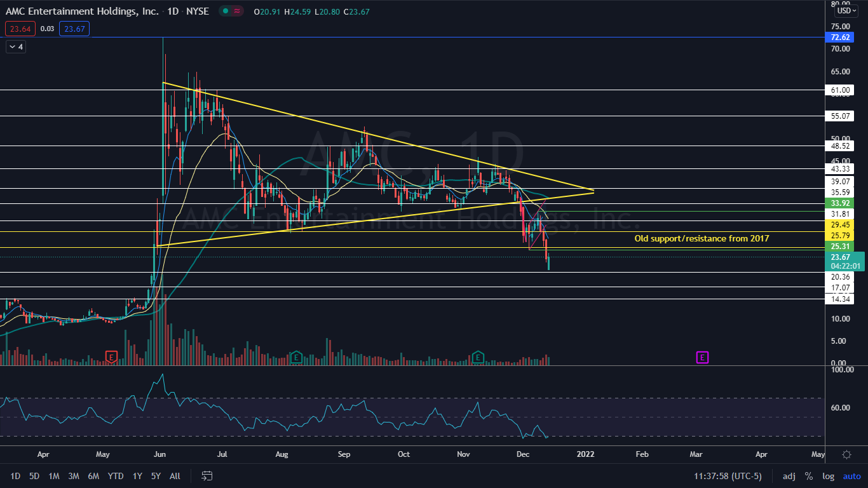The image size is (868, 488).
Task: Toggle log scale mode
Action: (828, 476)
